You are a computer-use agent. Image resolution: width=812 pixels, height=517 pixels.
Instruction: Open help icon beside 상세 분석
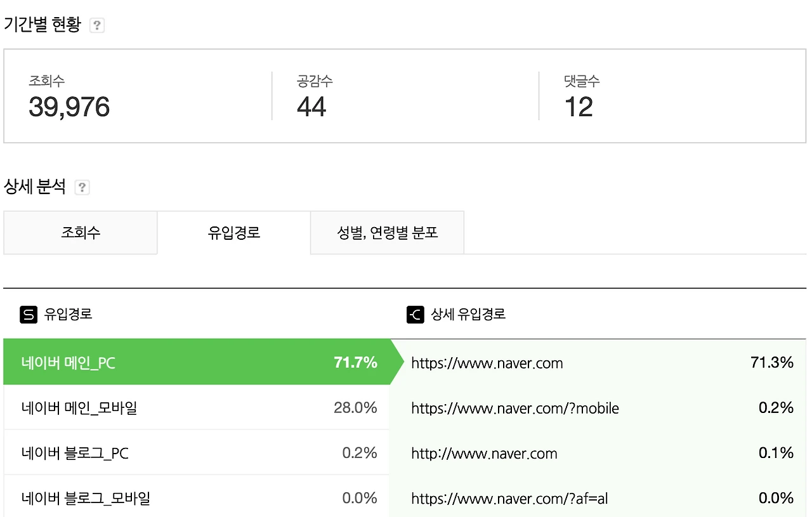82,188
